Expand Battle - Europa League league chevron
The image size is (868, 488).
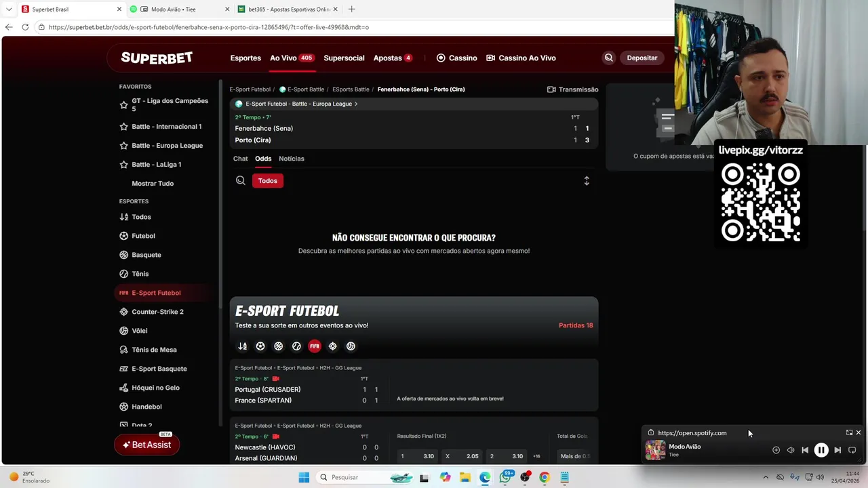(356, 104)
